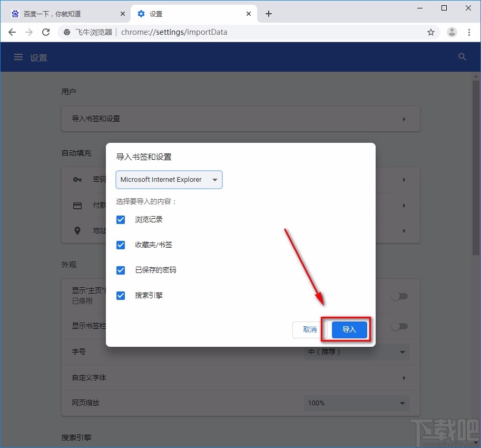The width and height of the screenshot is (481, 448).
Task: Open the Microsoft Internet Explorer dropdown
Action: tap(169, 180)
